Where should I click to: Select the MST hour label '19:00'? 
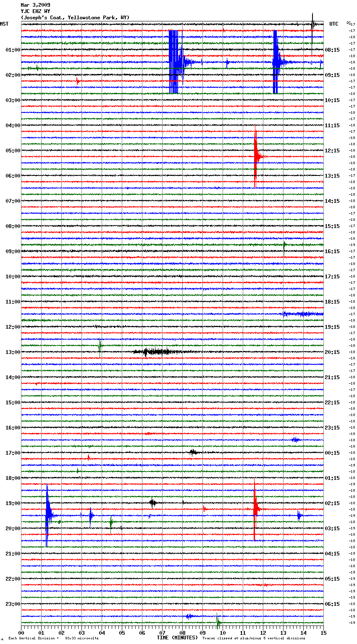[13, 503]
